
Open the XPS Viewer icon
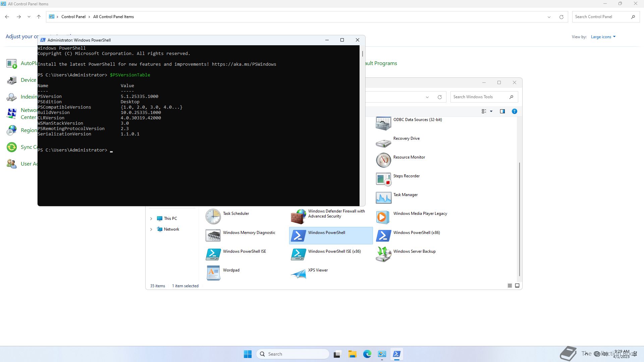pos(298,274)
